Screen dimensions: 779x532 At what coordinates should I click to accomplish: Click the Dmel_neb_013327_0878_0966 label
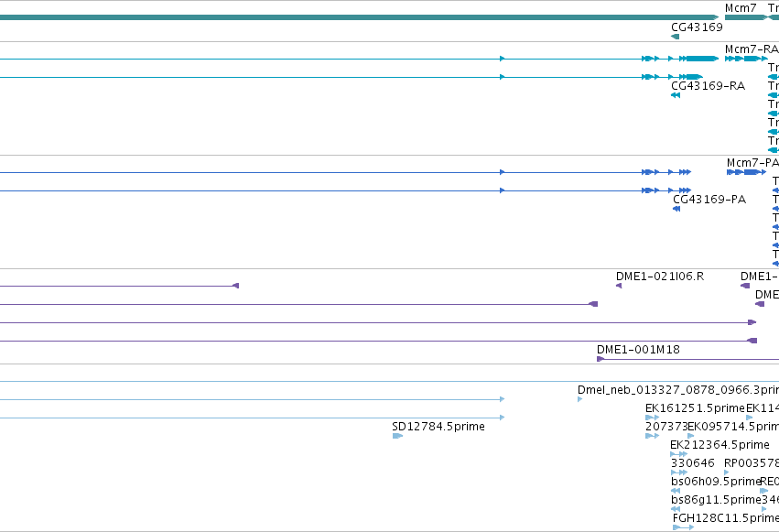[677, 390]
